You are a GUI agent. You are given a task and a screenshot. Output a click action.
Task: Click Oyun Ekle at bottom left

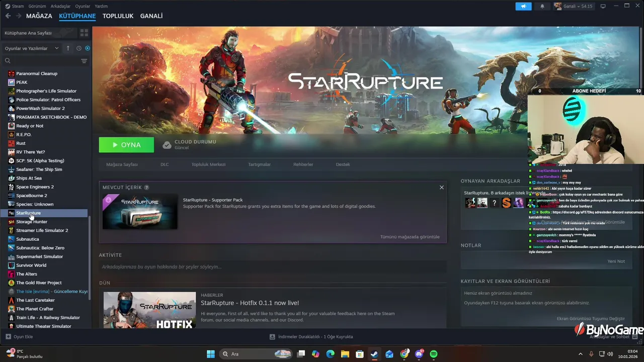tap(19, 337)
